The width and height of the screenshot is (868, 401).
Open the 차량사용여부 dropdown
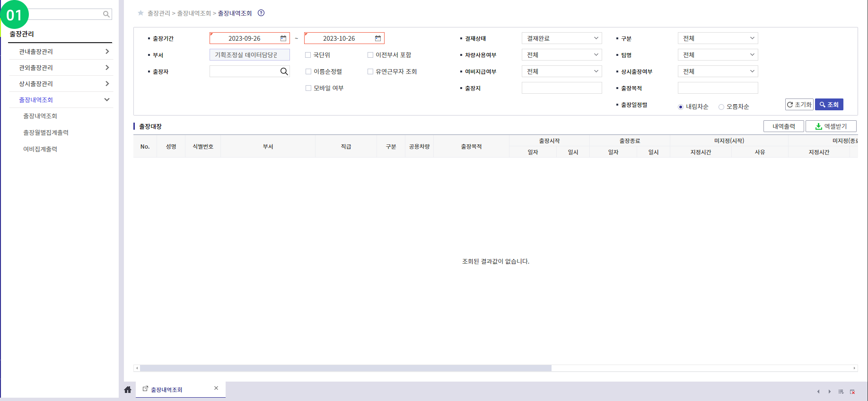point(561,55)
